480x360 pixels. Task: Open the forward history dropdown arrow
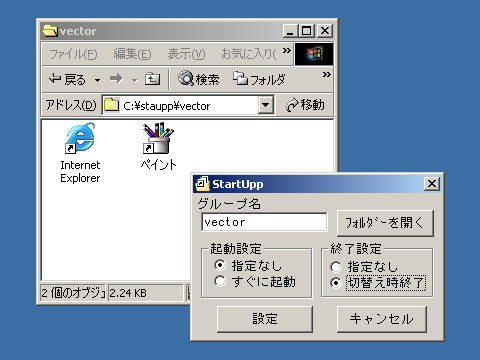point(135,80)
